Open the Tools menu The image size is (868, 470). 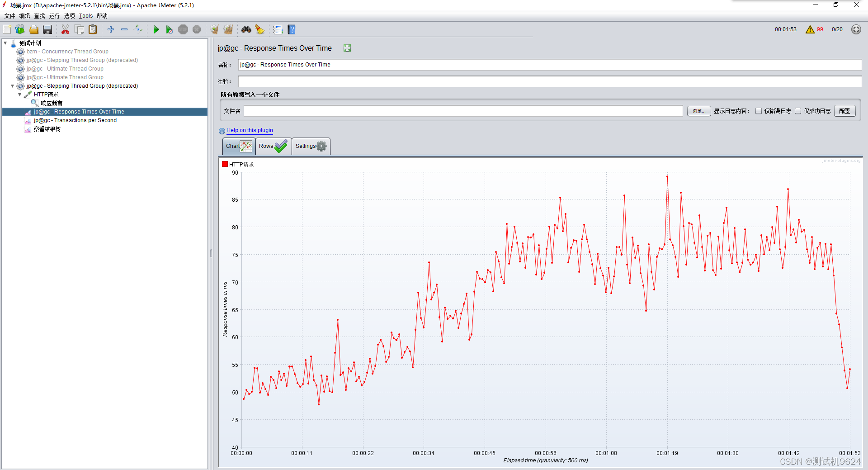click(86, 16)
